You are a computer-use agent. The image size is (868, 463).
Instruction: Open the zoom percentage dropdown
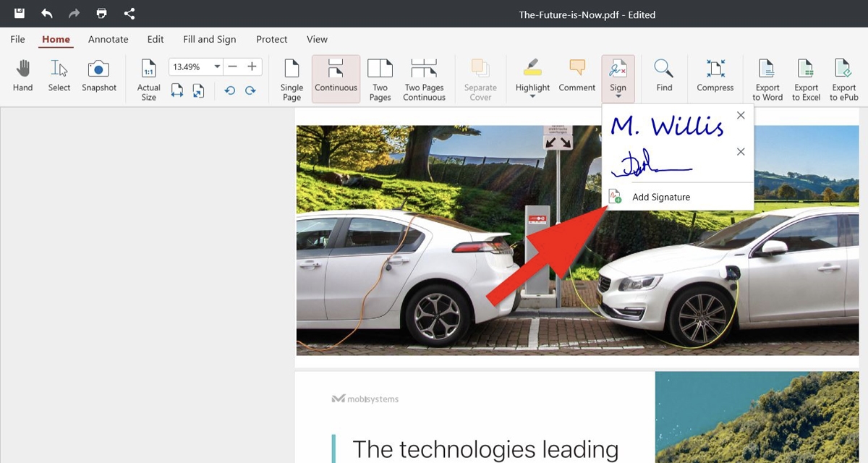216,67
